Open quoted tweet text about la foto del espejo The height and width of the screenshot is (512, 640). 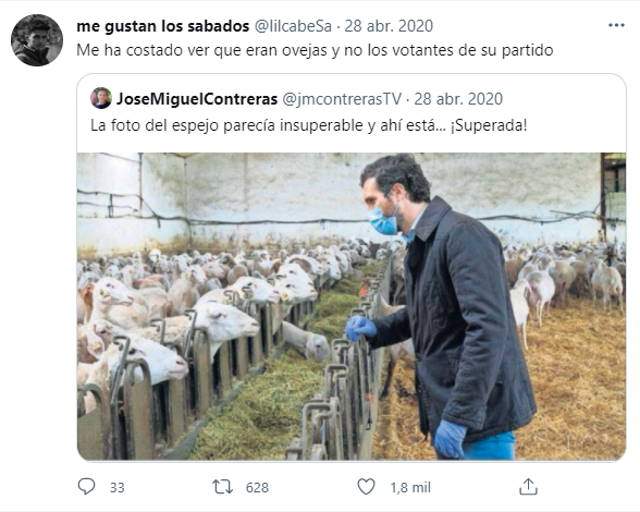coord(309,125)
